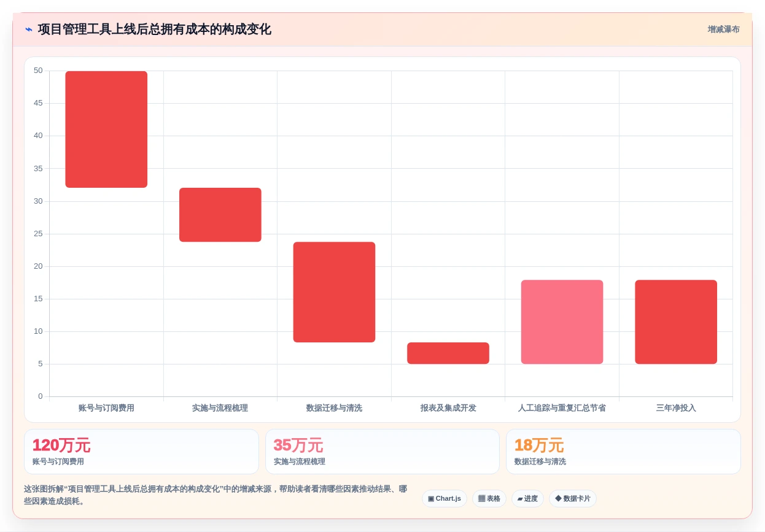The image size is (765, 532).
Task: Click the 三年净投入 total bar
Action: 676,322
